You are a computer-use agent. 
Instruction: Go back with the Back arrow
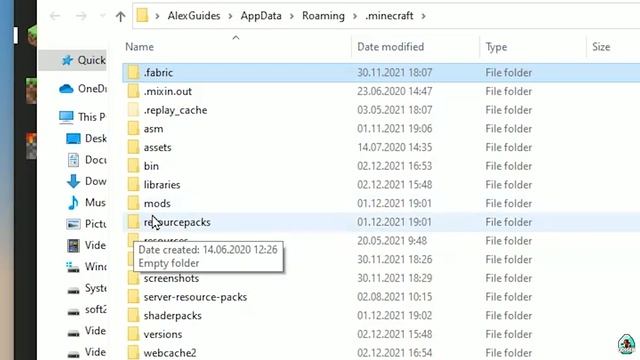pos(55,16)
